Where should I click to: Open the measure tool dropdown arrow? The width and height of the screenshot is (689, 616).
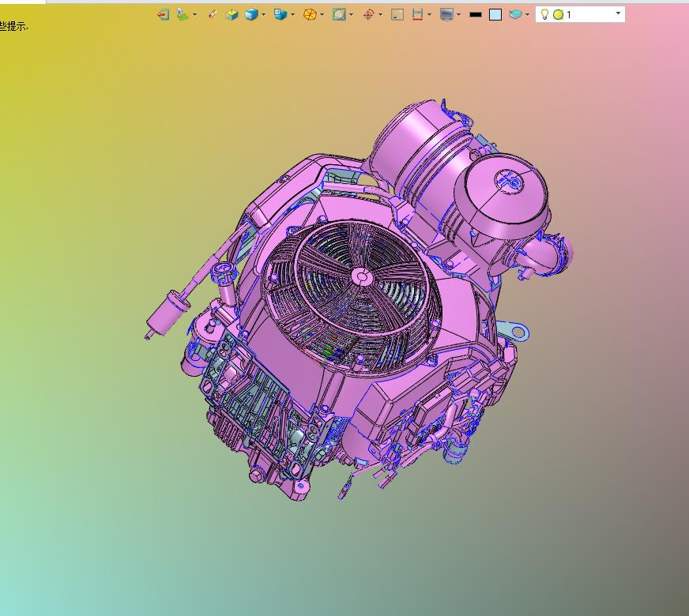coord(429,15)
